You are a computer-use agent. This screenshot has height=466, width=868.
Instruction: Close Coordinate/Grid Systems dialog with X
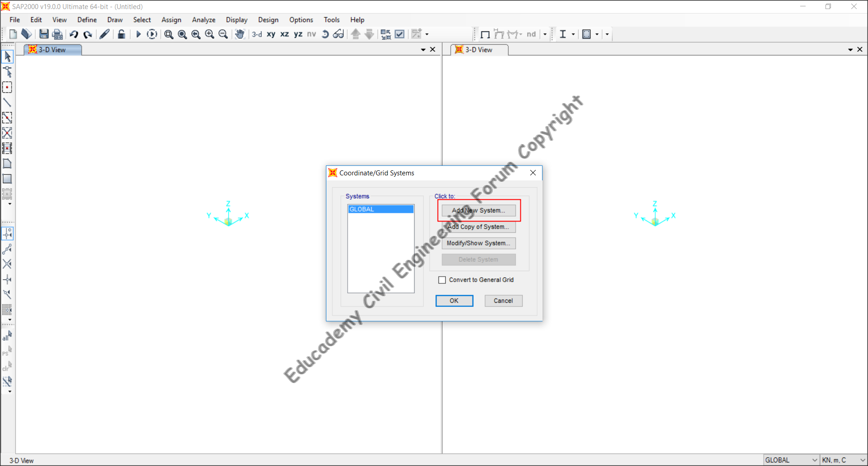533,173
